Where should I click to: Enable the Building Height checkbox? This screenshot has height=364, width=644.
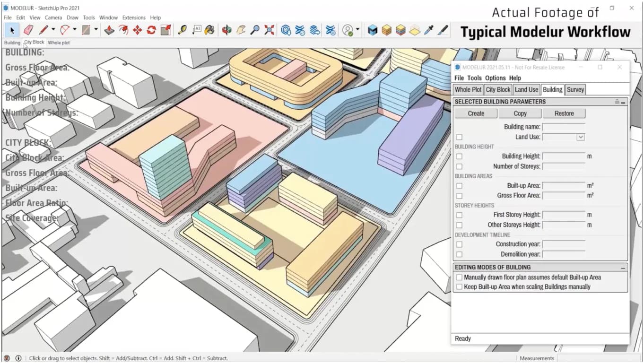tap(459, 156)
